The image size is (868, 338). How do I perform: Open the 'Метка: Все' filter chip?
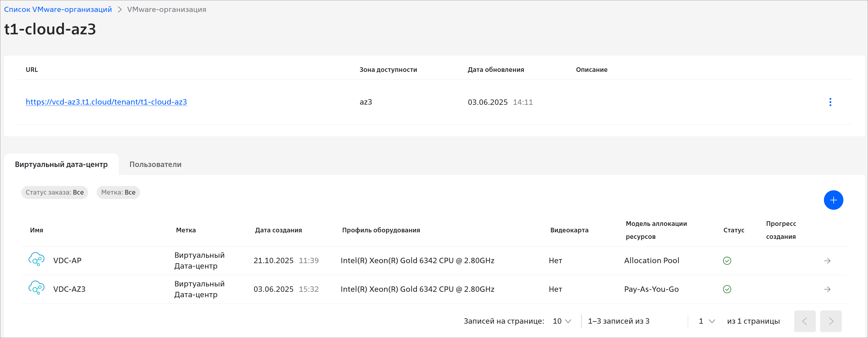point(118,193)
